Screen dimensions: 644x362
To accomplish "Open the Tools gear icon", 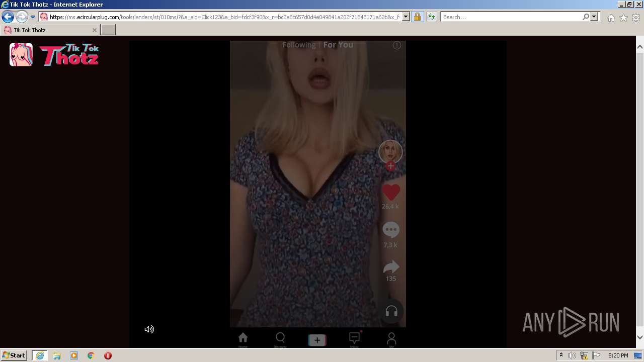I will [636, 18].
